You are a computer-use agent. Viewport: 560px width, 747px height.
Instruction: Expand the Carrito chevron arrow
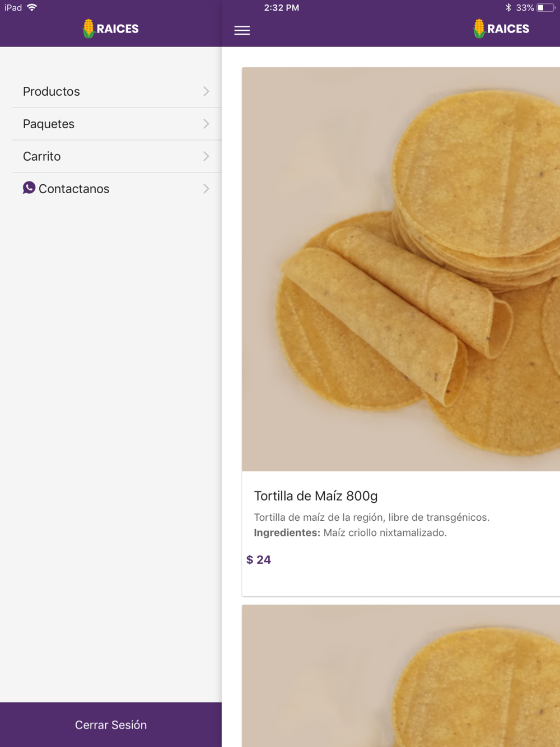click(206, 156)
